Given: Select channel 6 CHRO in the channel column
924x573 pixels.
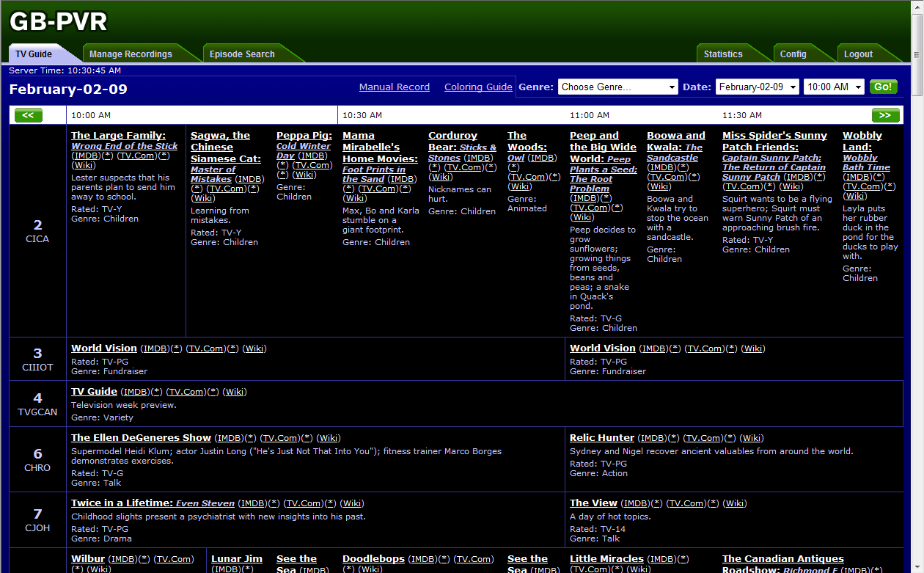Looking at the screenshot, I should coord(37,459).
